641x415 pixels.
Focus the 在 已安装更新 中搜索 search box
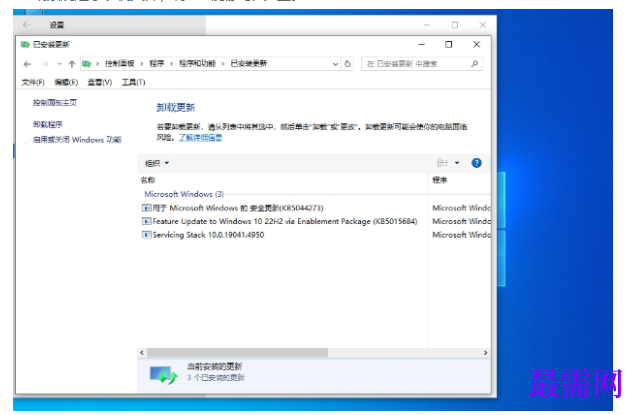pos(421,64)
